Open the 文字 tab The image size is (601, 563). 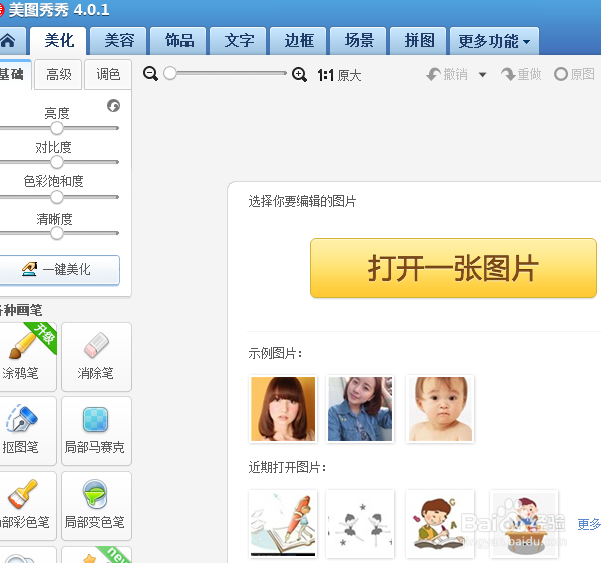[x=238, y=41]
